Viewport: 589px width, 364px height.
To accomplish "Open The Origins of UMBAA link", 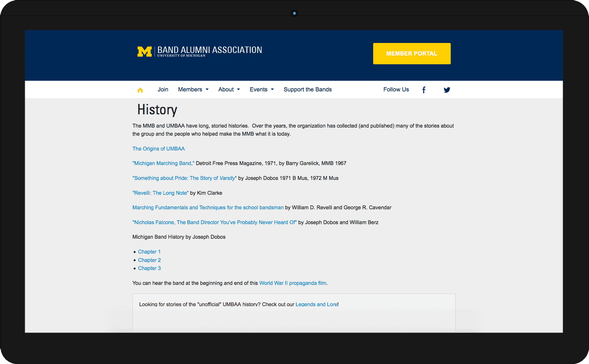I will click(159, 149).
